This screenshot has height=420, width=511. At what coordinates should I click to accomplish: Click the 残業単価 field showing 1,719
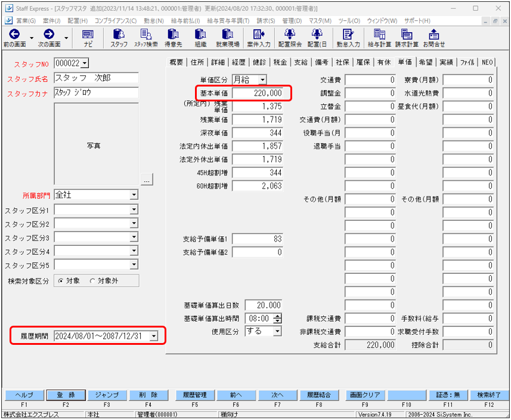coord(258,120)
